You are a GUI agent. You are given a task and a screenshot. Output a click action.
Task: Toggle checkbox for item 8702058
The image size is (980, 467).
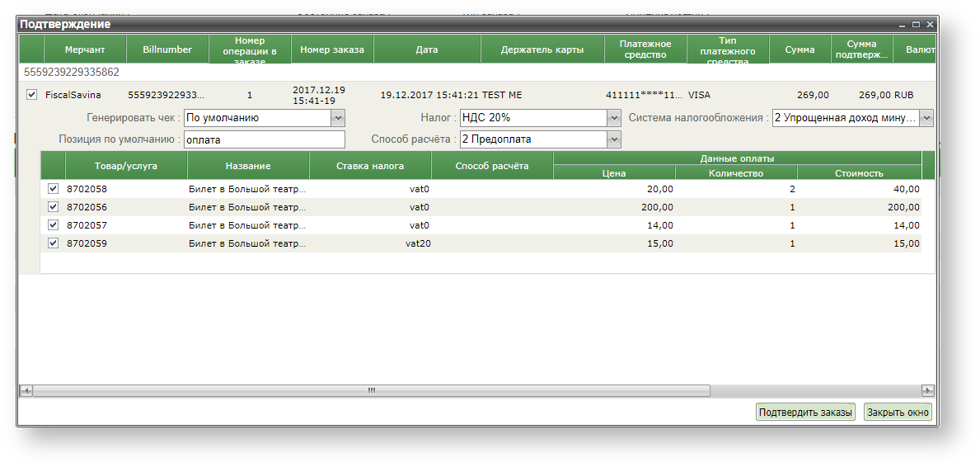[54, 189]
